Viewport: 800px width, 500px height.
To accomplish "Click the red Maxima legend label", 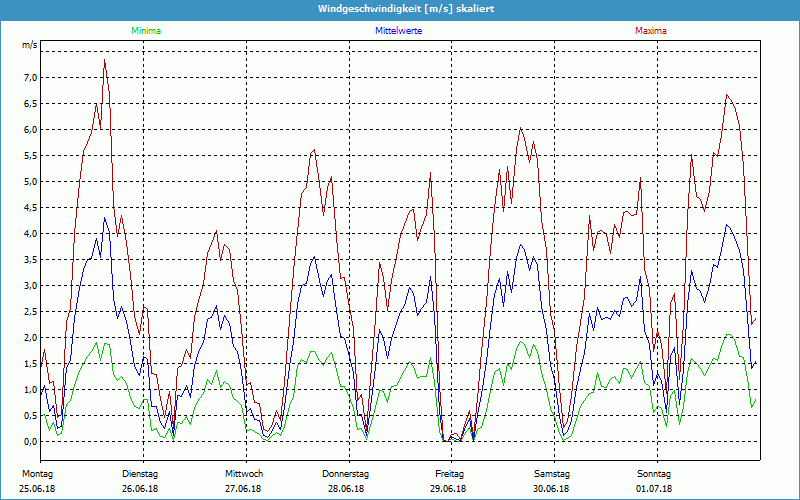I will tap(651, 31).
